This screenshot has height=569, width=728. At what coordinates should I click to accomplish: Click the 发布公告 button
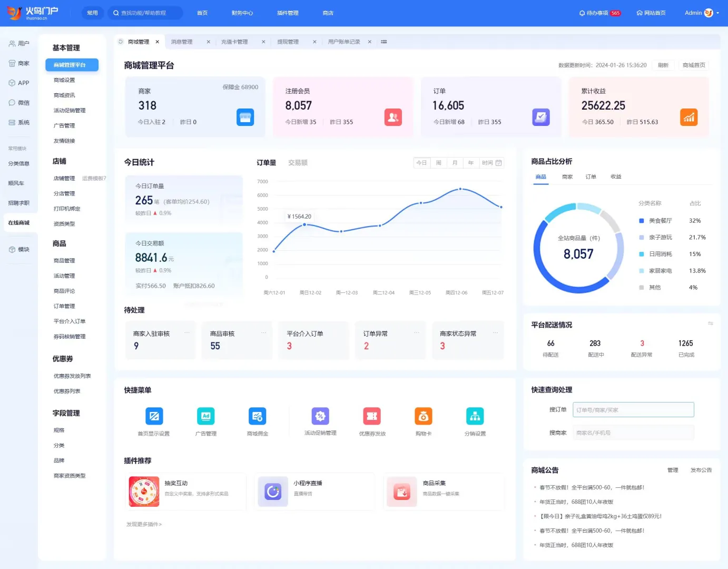pyautogui.click(x=701, y=470)
